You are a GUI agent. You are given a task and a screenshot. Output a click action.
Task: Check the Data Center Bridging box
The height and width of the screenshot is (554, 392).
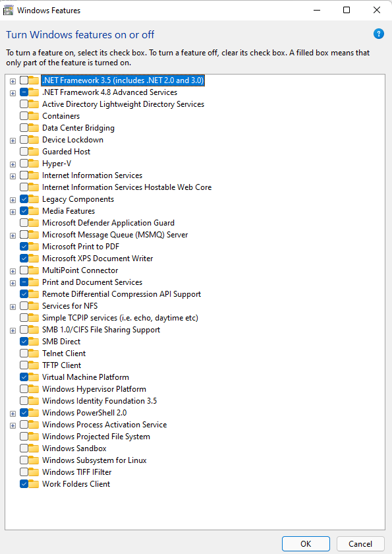pos(24,128)
